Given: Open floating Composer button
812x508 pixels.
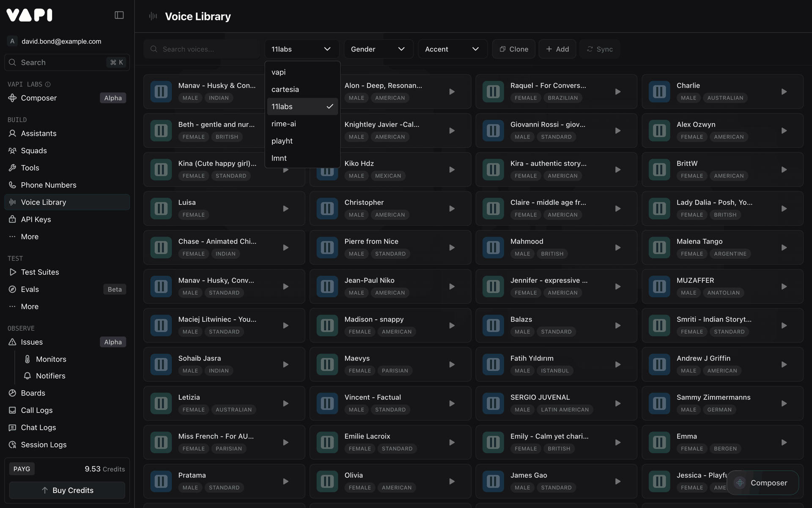Looking at the screenshot, I should pyautogui.click(x=763, y=483).
